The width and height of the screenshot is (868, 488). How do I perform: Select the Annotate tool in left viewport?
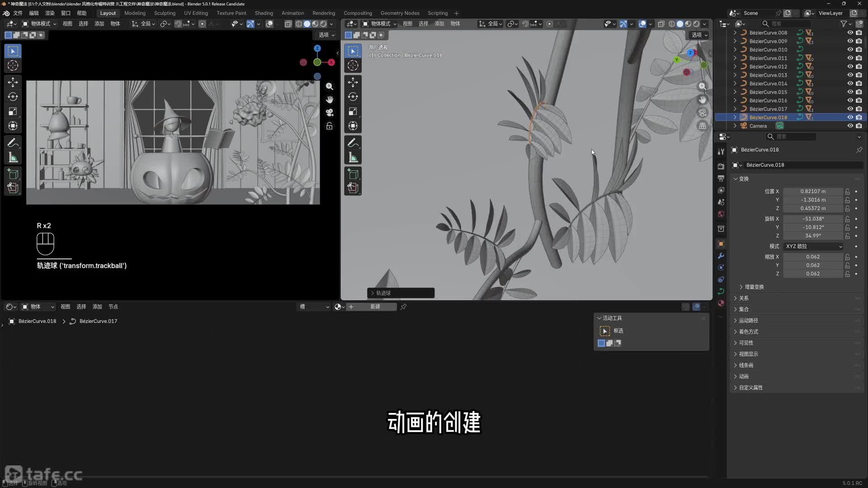pyautogui.click(x=13, y=143)
